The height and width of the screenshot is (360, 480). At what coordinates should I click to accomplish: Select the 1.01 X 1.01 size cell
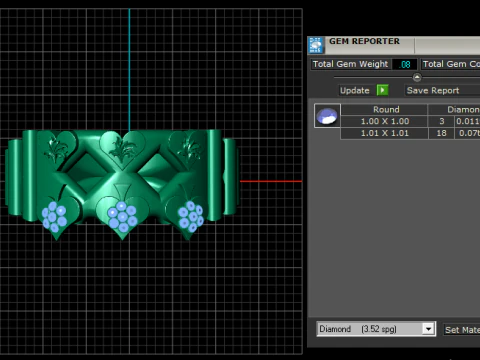[384, 133]
